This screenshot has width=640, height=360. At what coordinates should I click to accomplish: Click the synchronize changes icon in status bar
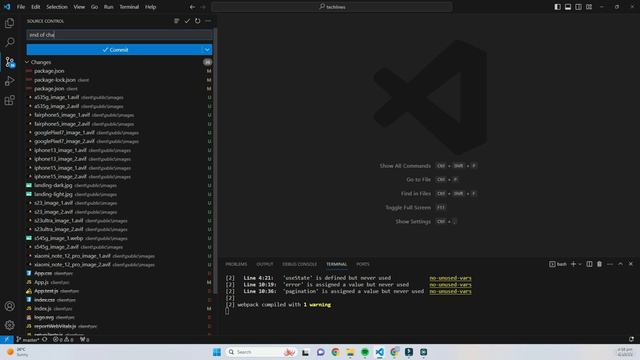pos(45,339)
